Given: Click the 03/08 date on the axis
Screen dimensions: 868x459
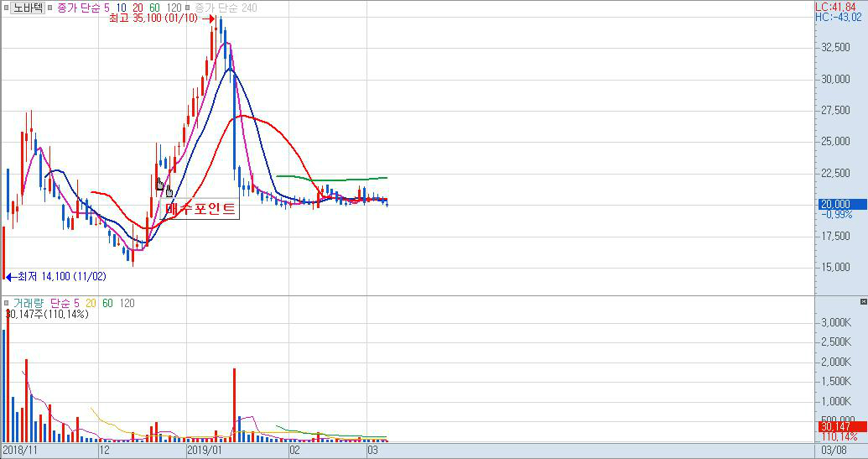Looking at the screenshot, I should point(837,451).
